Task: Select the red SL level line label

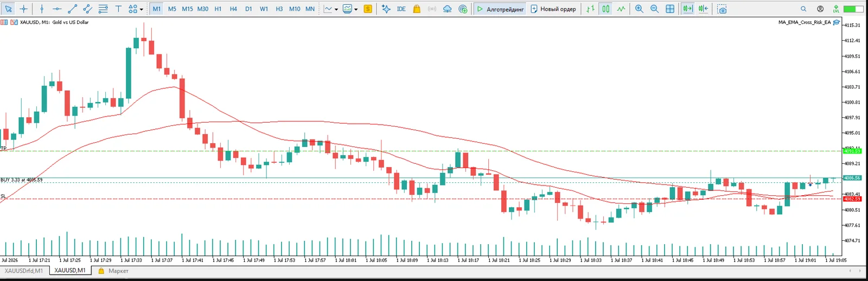Action: [3, 196]
